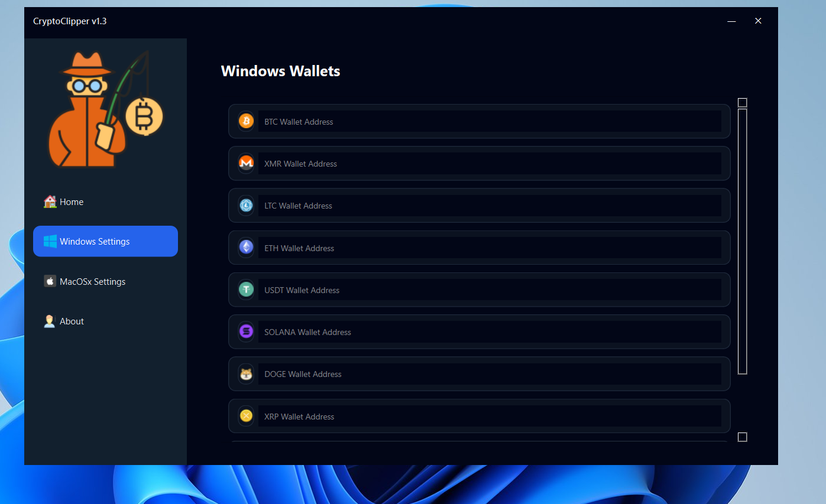Click the green Tether USDT icon

[x=246, y=290]
